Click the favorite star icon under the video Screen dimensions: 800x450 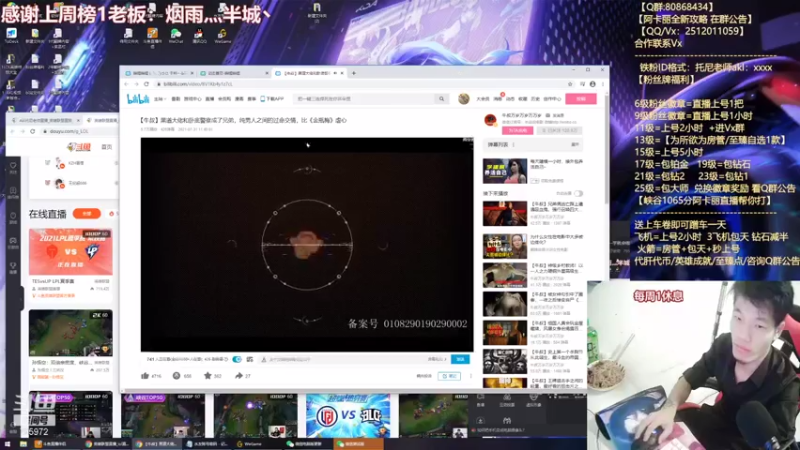click(x=208, y=376)
